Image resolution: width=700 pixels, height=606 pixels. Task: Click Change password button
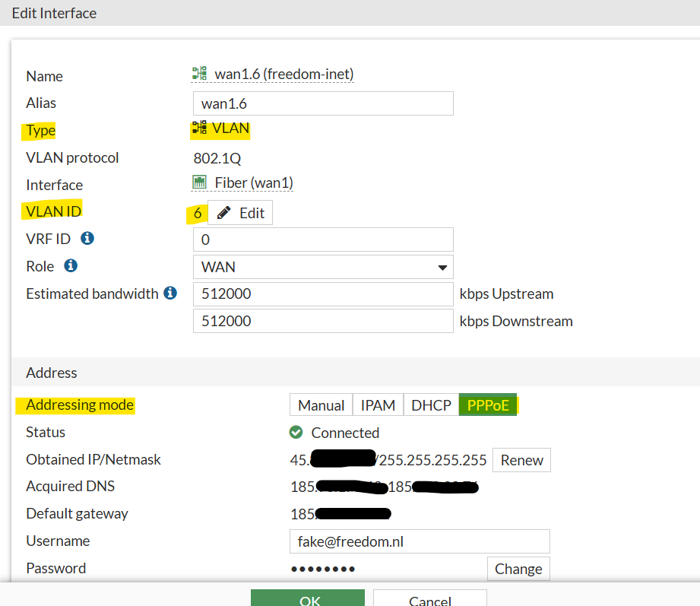pos(518,569)
